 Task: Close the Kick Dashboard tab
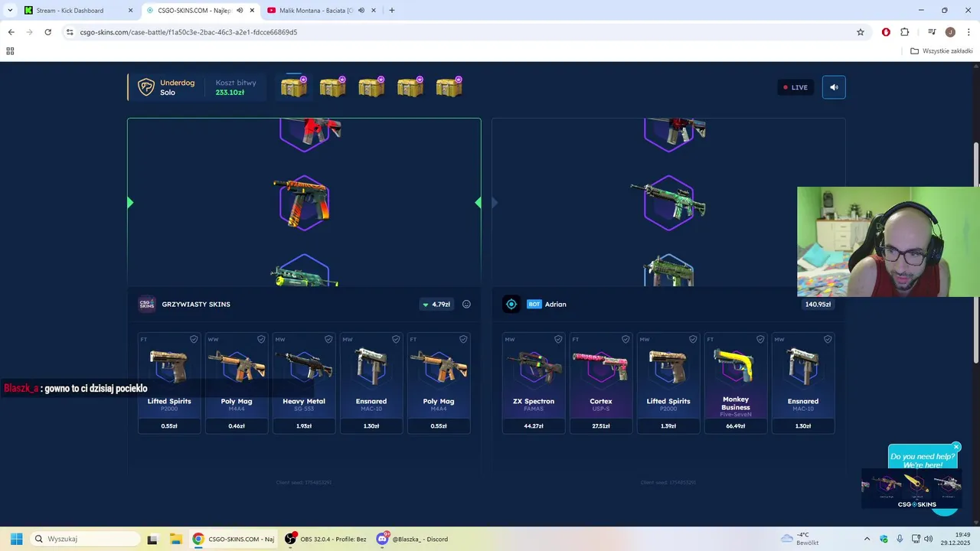(130, 11)
